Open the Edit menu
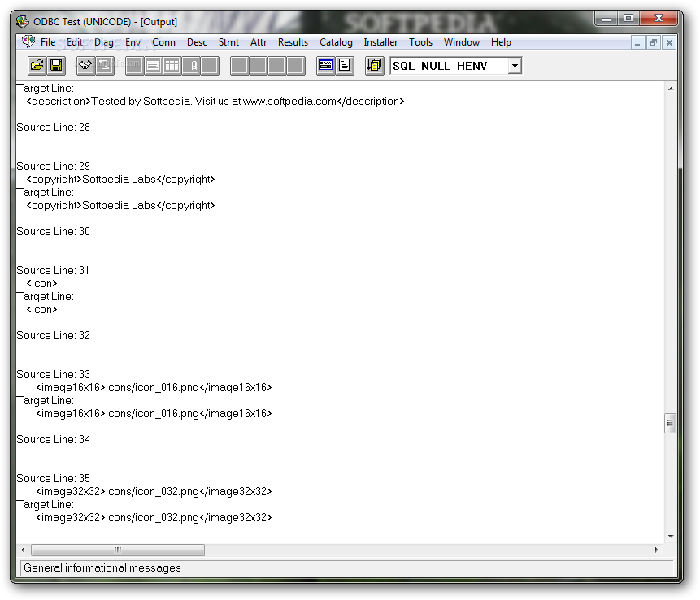 coord(75,42)
